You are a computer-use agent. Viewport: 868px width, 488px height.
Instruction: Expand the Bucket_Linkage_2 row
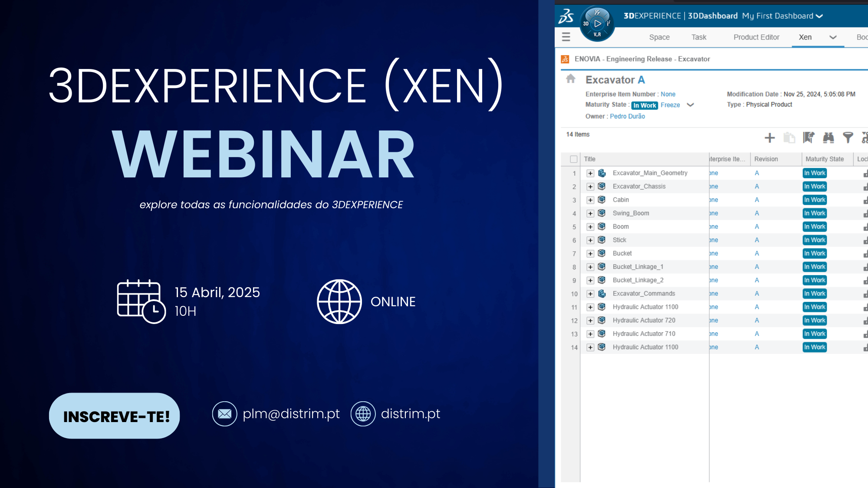(590, 281)
